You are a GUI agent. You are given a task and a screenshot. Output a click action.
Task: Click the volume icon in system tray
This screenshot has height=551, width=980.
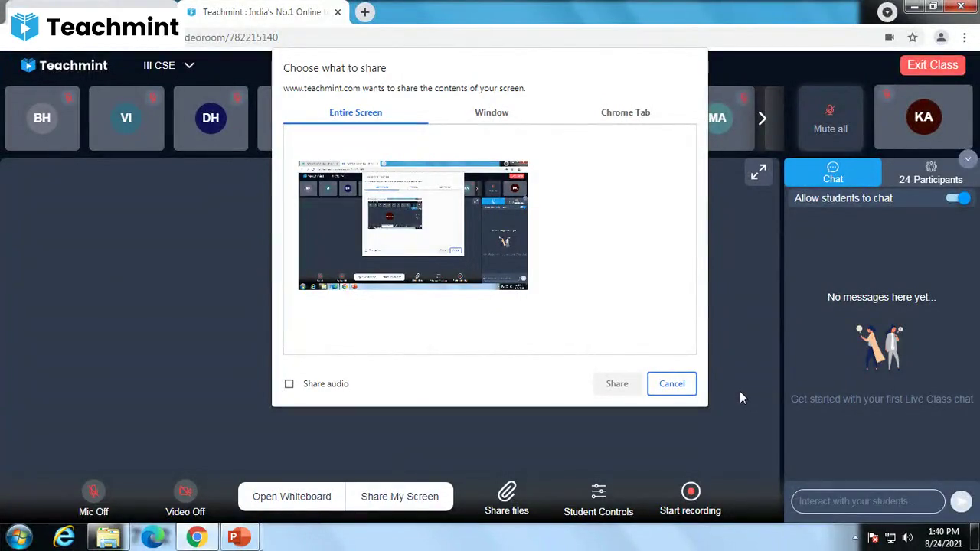tap(908, 537)
